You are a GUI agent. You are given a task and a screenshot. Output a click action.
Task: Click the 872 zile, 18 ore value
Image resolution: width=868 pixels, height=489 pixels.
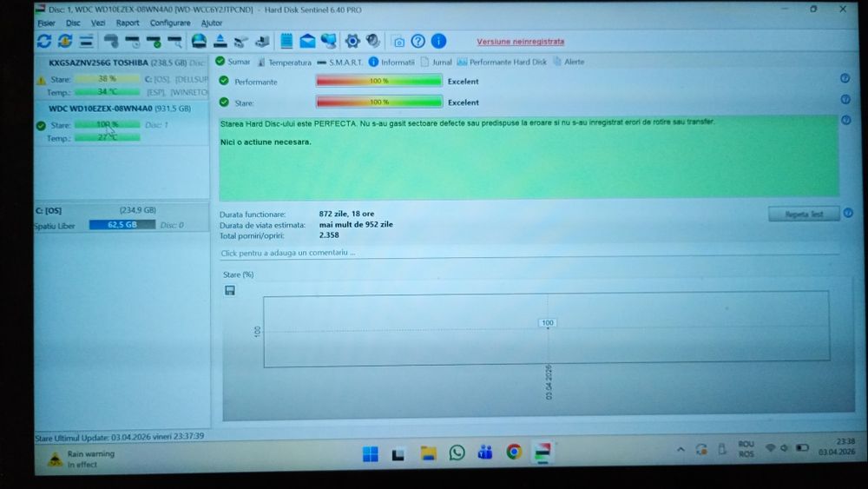[x=346, y=214]
